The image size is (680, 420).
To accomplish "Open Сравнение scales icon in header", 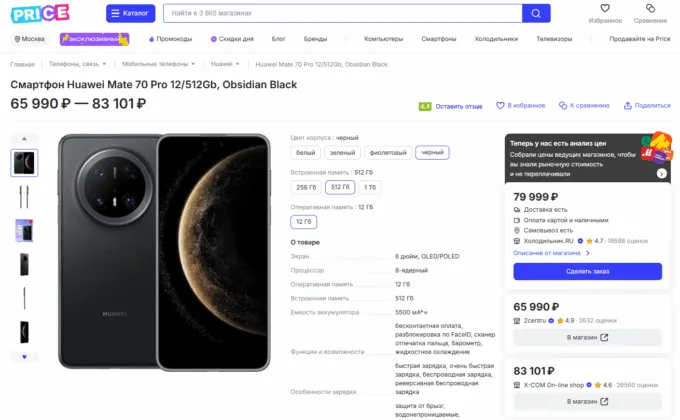I will (650, 9).
